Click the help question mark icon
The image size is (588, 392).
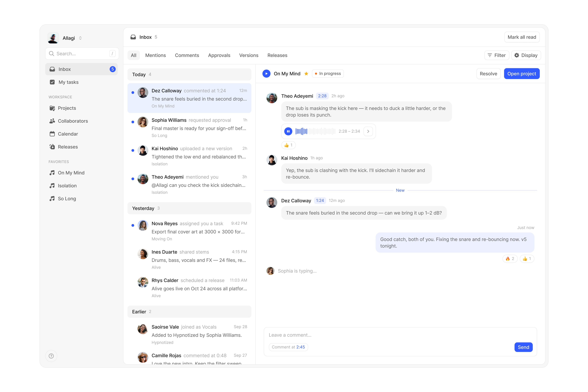51,356
